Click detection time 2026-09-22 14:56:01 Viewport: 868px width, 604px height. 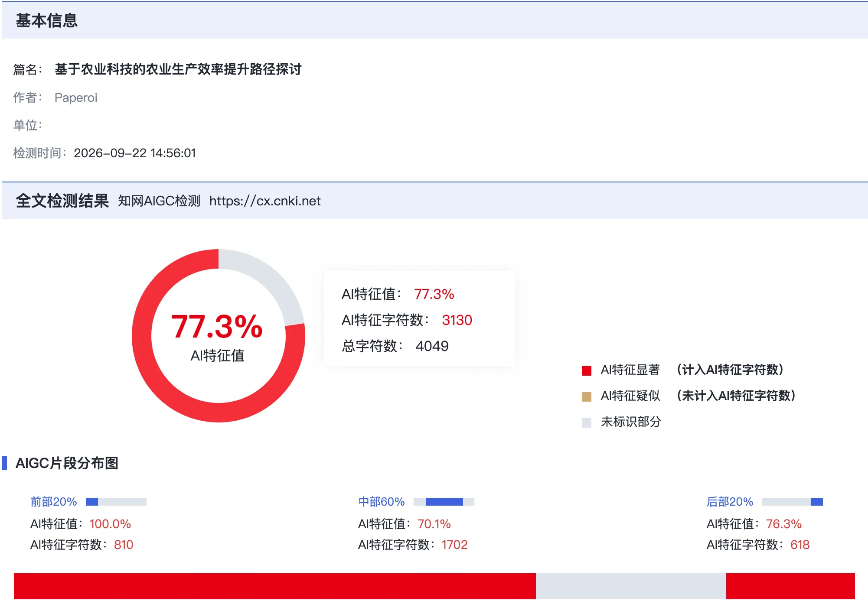135,153
